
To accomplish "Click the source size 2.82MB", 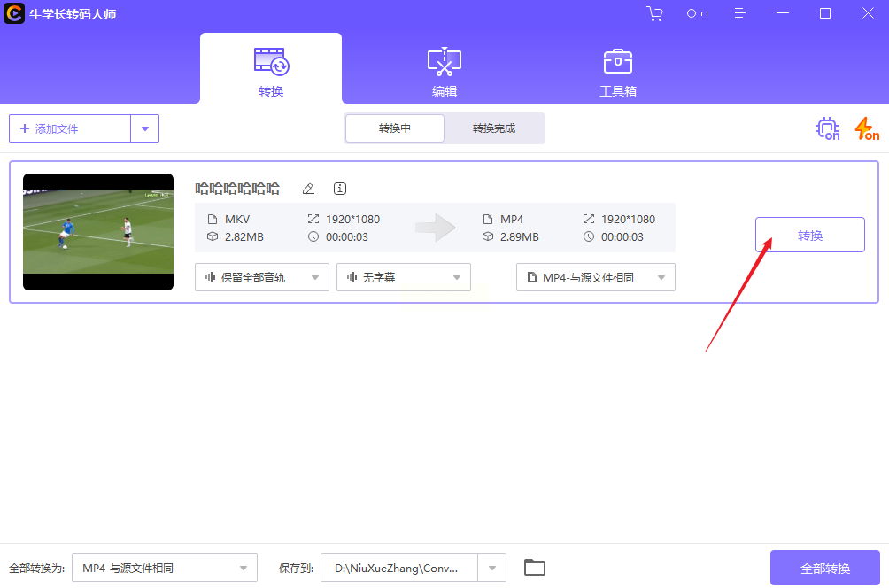I will tap(244, 237).
